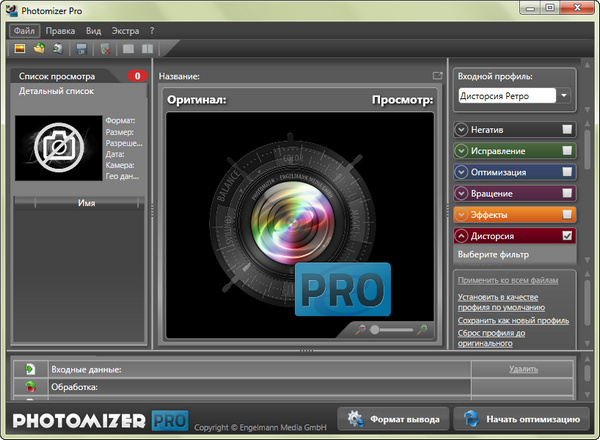The width and height of the screenshot is (600, 440).
Task: Click the open folder toolbar icon
Action: 39,48
